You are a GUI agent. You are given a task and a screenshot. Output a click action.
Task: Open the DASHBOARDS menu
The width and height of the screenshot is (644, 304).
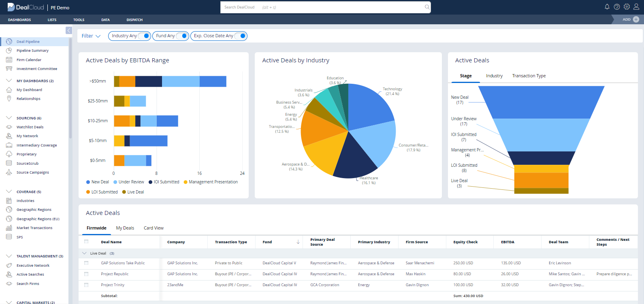point(19,20)
